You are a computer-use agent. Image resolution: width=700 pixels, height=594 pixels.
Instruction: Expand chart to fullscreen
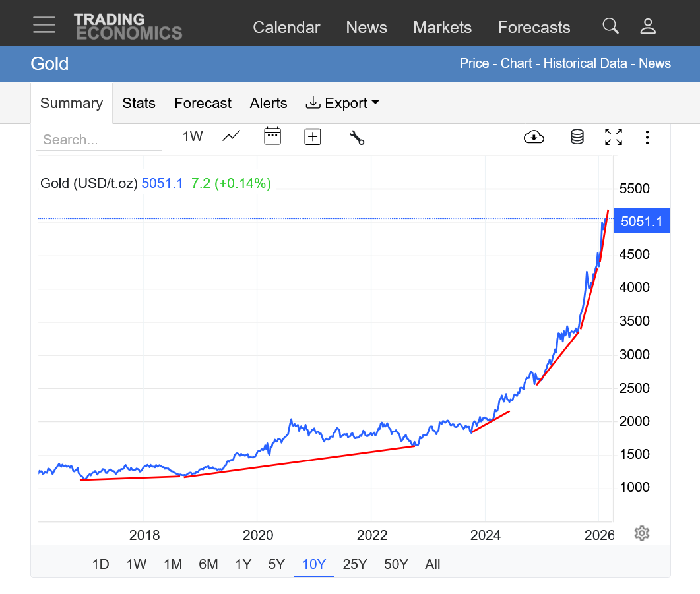coord(614,137)
